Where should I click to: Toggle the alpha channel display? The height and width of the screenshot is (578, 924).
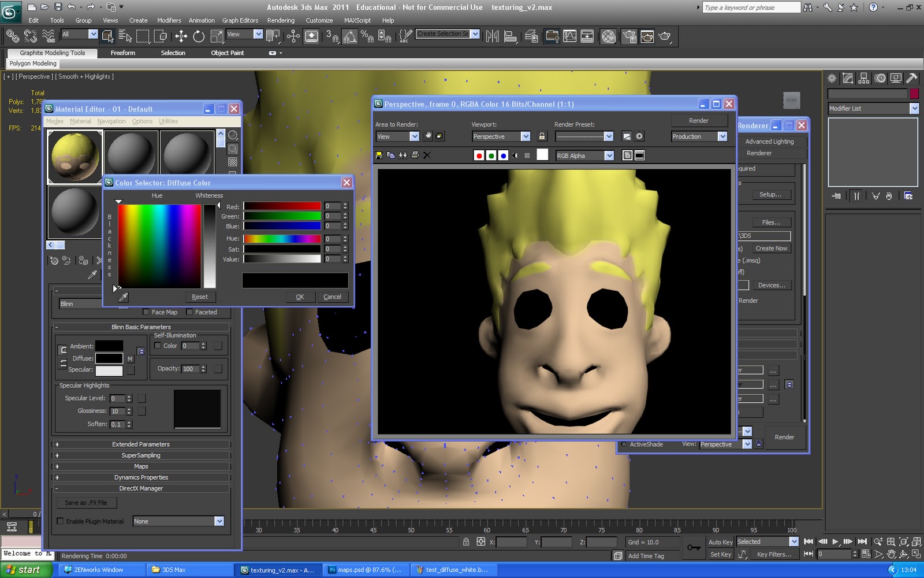[x=515, y=155]
